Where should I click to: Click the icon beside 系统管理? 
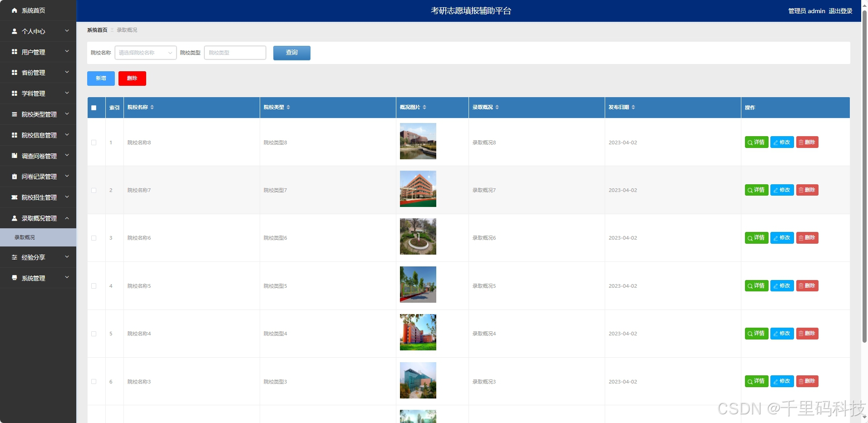coord(15,278)
